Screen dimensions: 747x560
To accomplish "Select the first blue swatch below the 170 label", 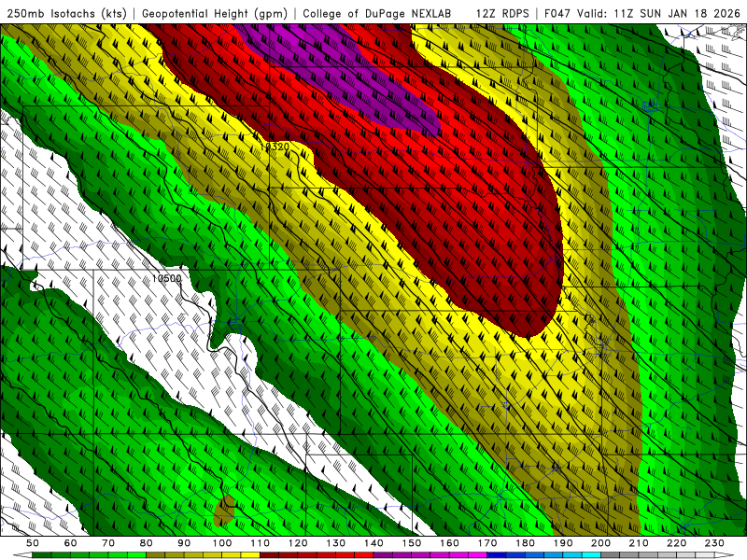I will (497, 555).
